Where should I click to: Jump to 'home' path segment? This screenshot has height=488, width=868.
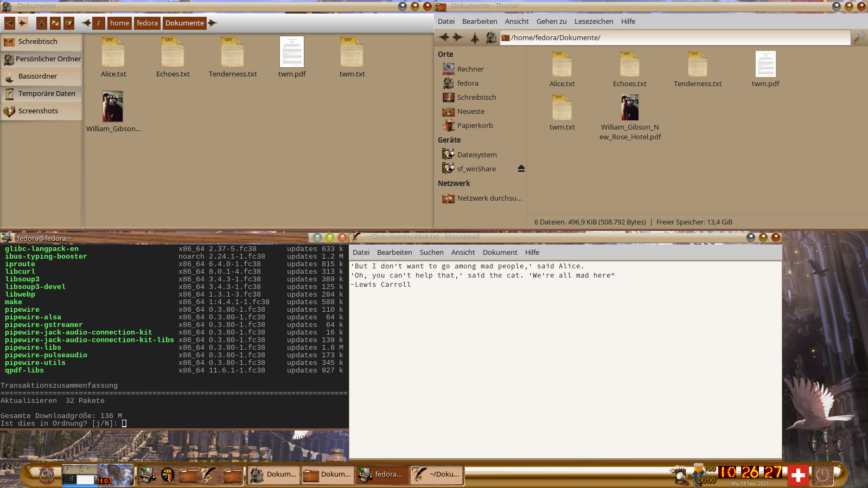tap(119, 23)
